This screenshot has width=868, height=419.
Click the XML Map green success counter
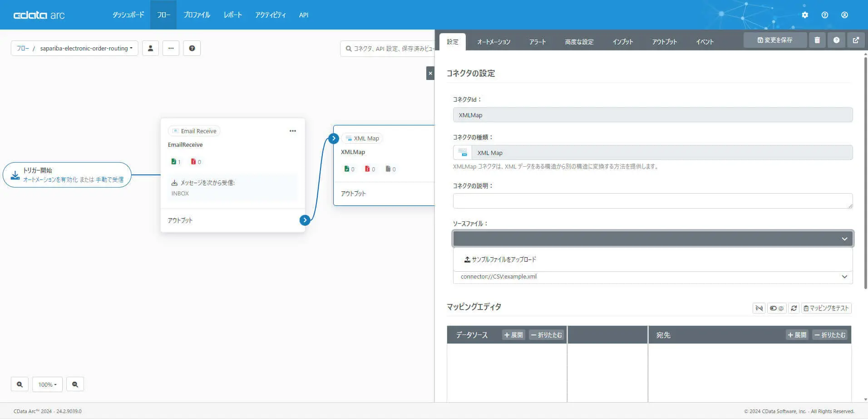coord(350,169)
